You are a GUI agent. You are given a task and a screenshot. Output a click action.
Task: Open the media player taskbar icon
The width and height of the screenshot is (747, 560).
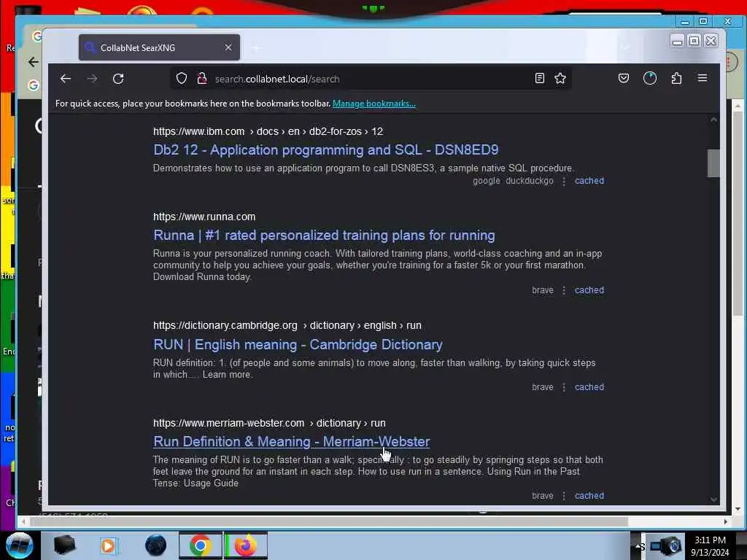[x=108, y=545]
